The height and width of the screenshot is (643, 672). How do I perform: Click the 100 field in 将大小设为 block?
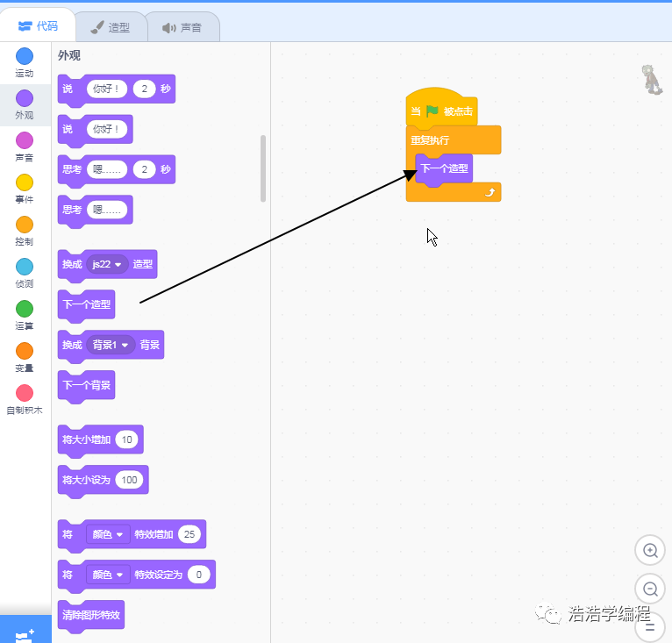coord(129,480)
